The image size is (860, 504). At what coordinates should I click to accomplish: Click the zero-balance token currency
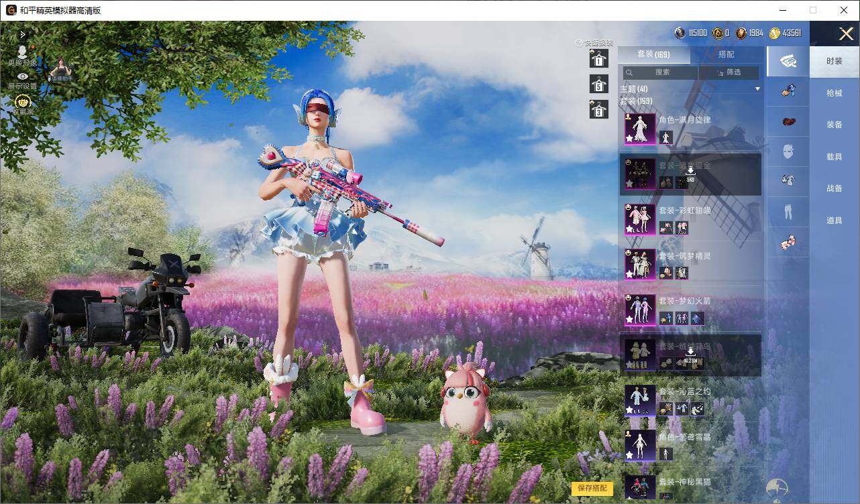(721, 33)
